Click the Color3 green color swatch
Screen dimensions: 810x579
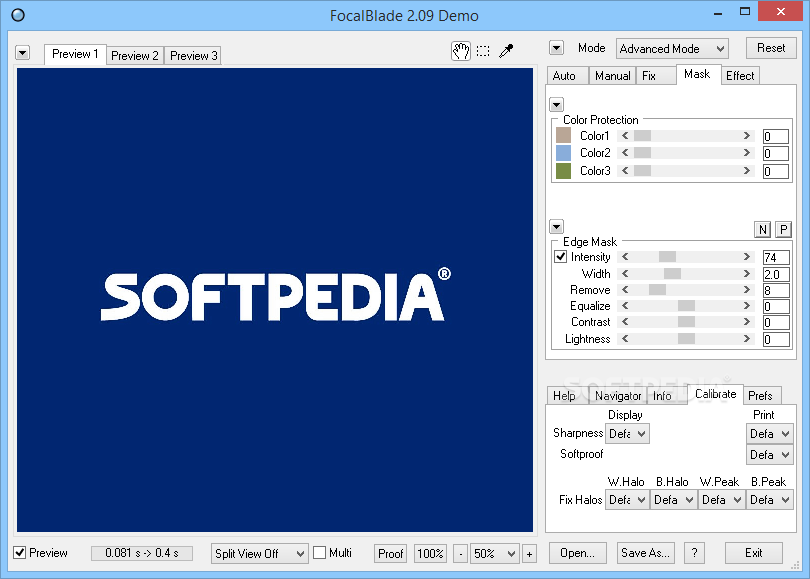pos(564,171)
